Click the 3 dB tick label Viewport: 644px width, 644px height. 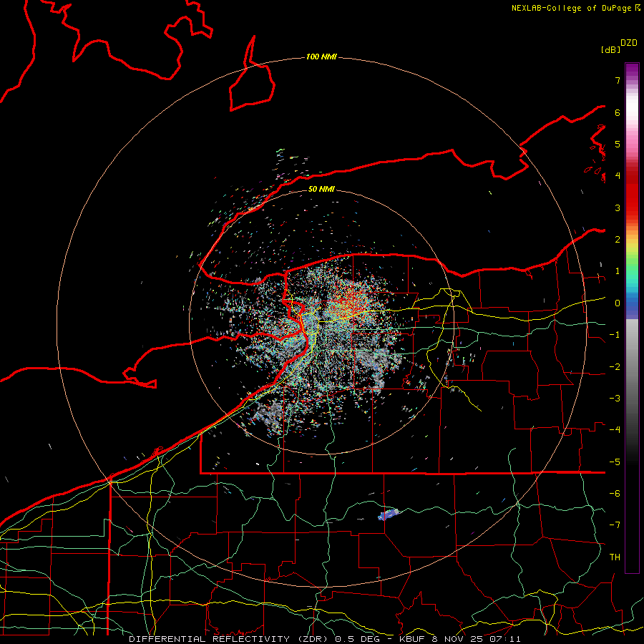pos(618,208)
